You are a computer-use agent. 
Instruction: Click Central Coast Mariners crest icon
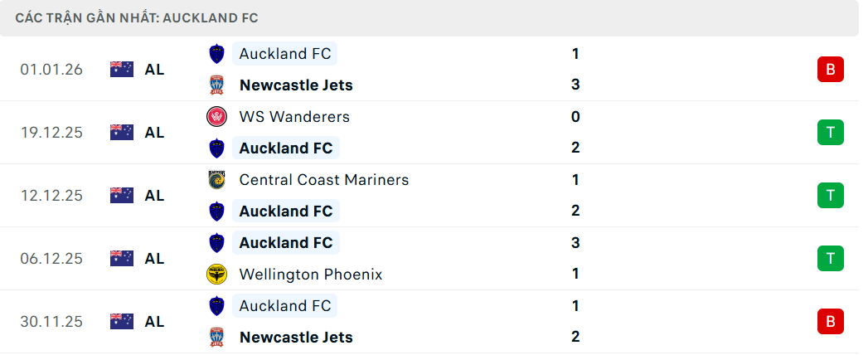(216, 180)
